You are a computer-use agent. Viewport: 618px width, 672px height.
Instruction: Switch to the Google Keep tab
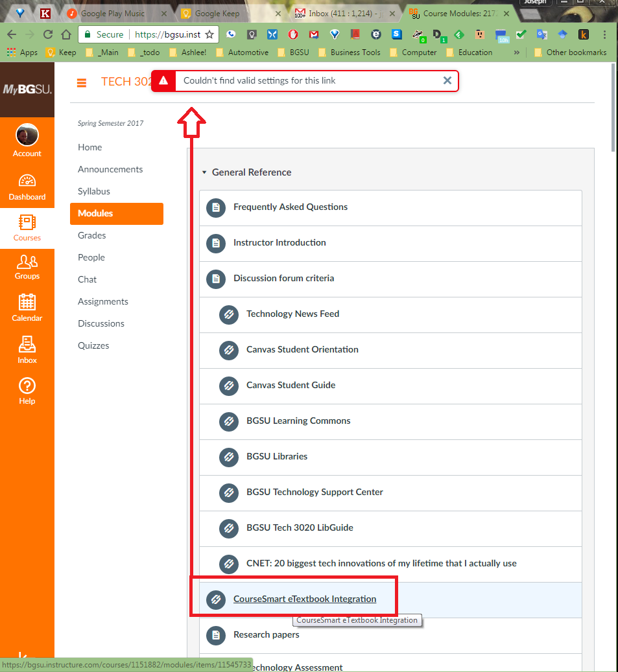217,13
